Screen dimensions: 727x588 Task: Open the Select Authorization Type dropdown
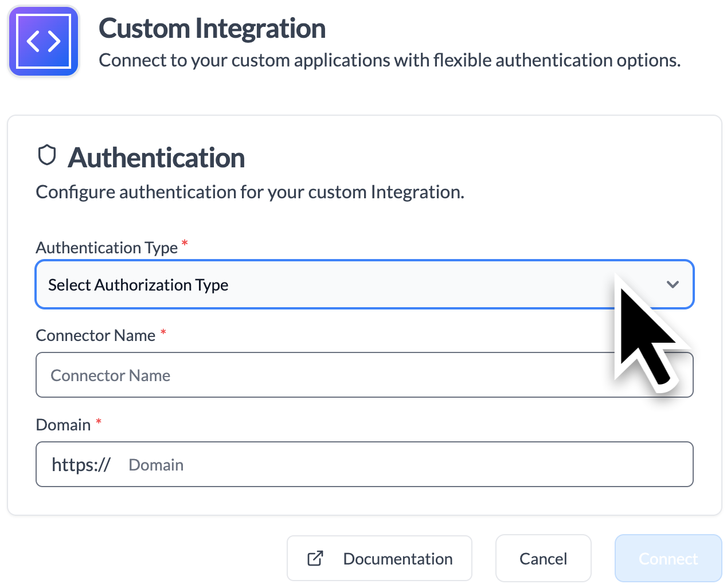click(x=321, y=285)
